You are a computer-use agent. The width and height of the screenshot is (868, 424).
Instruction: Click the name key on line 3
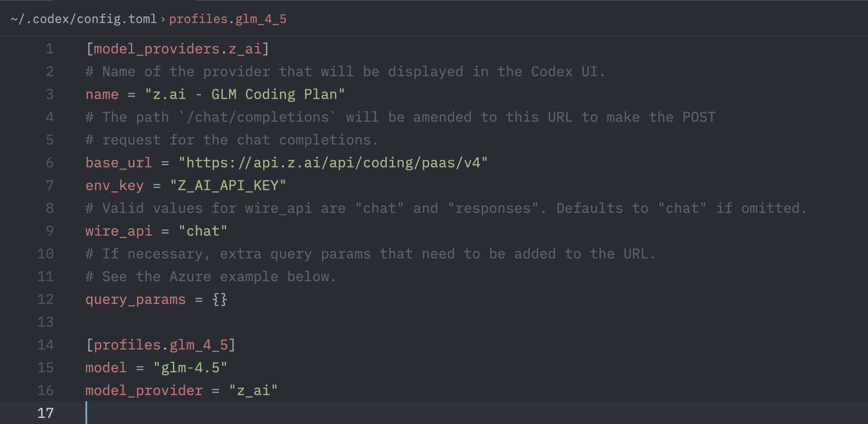coord(102,94)
